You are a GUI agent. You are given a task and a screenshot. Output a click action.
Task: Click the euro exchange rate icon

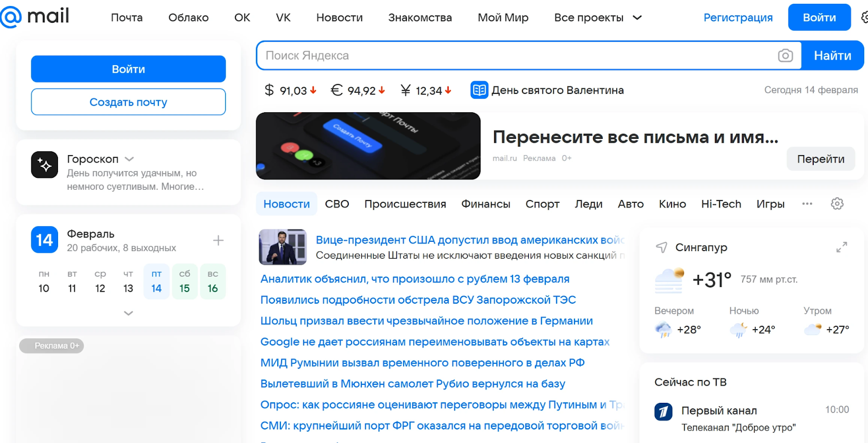point(337,90)
